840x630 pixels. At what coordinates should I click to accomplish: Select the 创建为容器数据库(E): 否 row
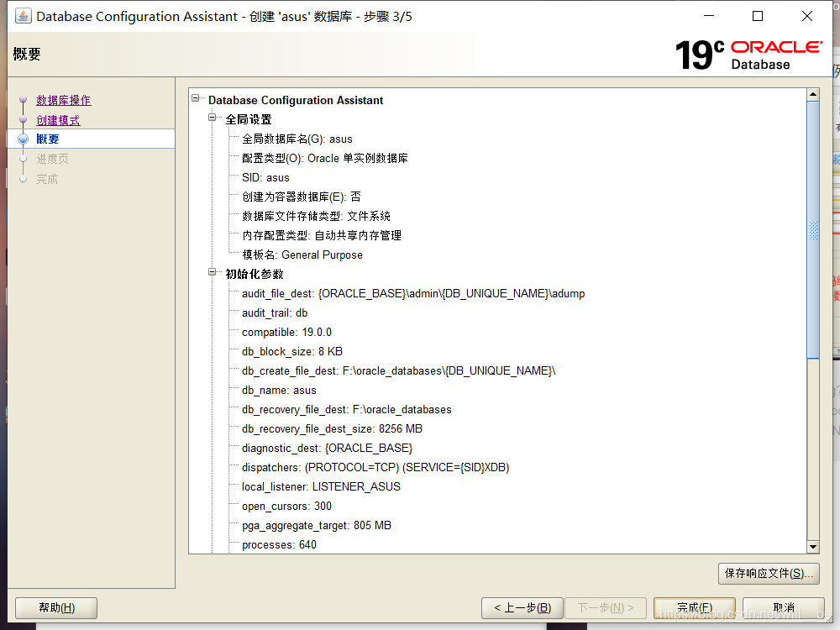point(301,197)
